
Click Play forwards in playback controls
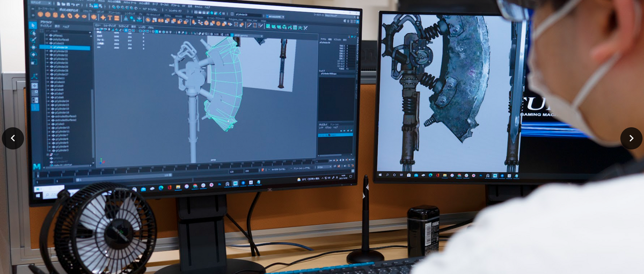click(x=343, y=160)
